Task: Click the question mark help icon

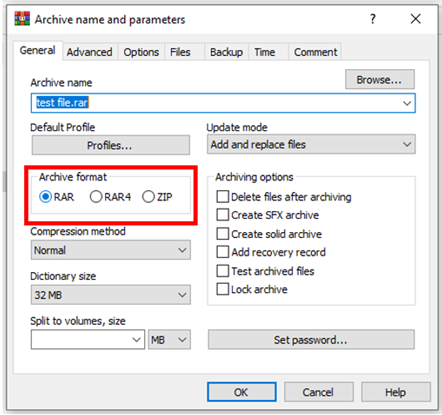Action: [373, 19]
